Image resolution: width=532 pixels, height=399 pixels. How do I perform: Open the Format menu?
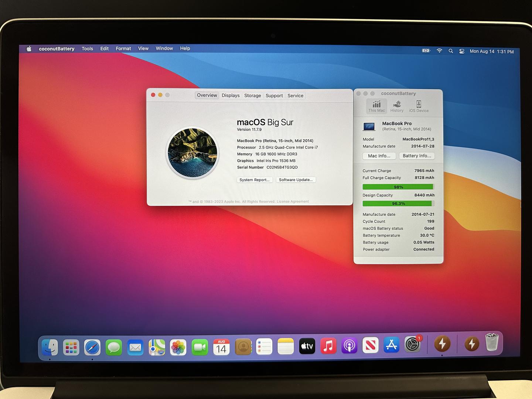(123, 48)
